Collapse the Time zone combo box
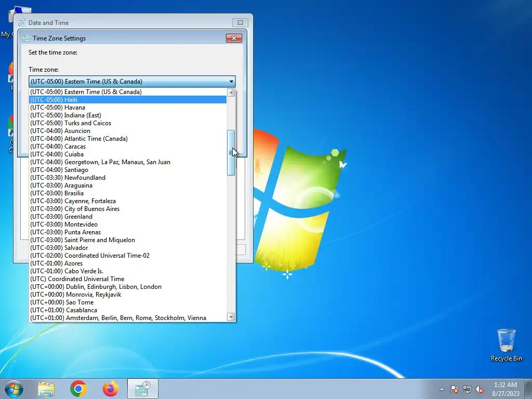532x399 pixels. click(x=231, y=82)
